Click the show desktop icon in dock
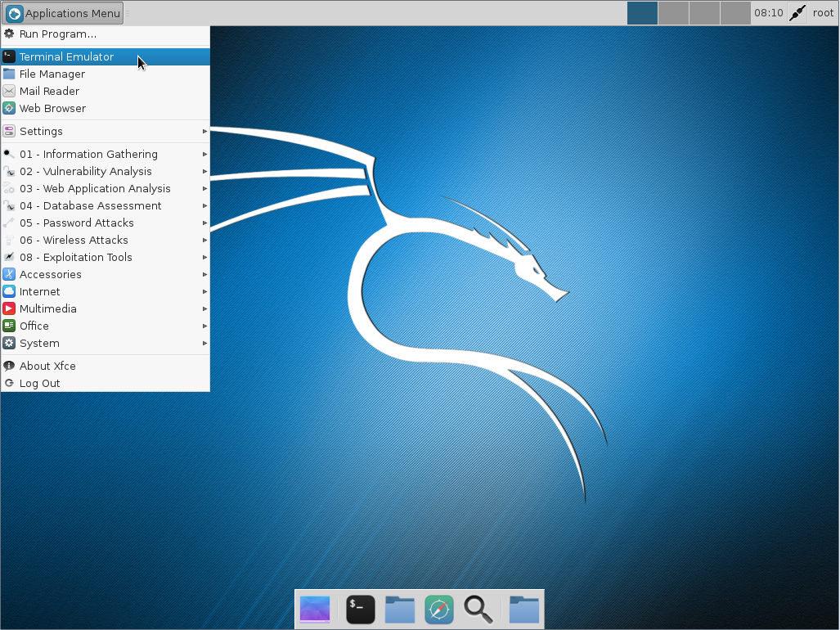 (315, 610)
